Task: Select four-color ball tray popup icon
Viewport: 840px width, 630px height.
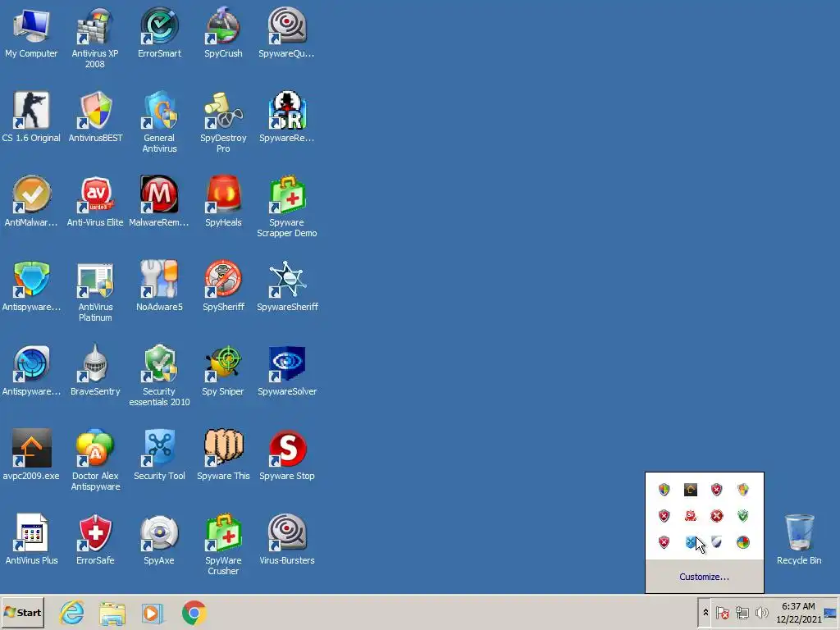Action: 743,542
